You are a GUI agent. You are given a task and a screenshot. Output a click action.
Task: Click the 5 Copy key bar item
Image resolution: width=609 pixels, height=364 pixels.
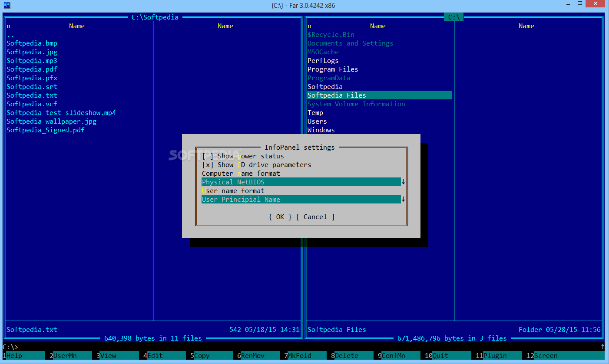(212, 356)
